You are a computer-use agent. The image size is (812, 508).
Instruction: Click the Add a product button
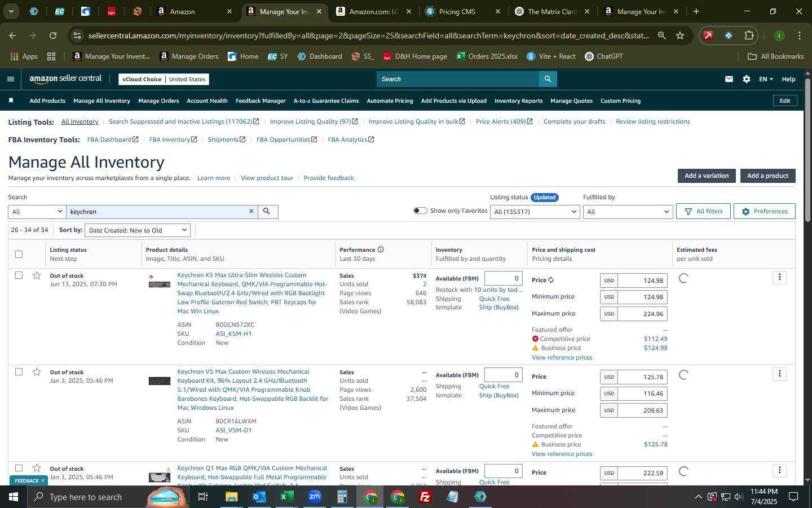pyautogui.click(x=767, y=176)
